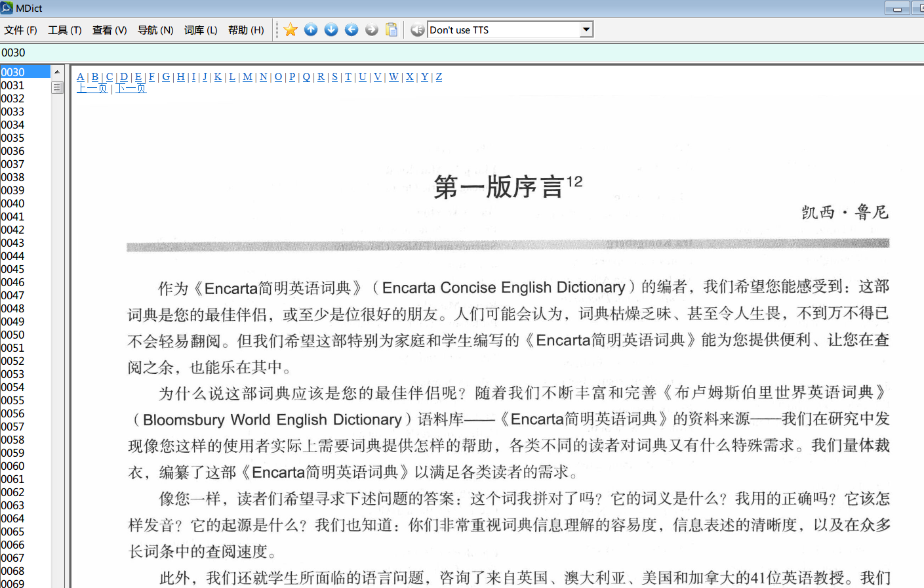Click the speaker pronounce icon

[x=417, y=30]
